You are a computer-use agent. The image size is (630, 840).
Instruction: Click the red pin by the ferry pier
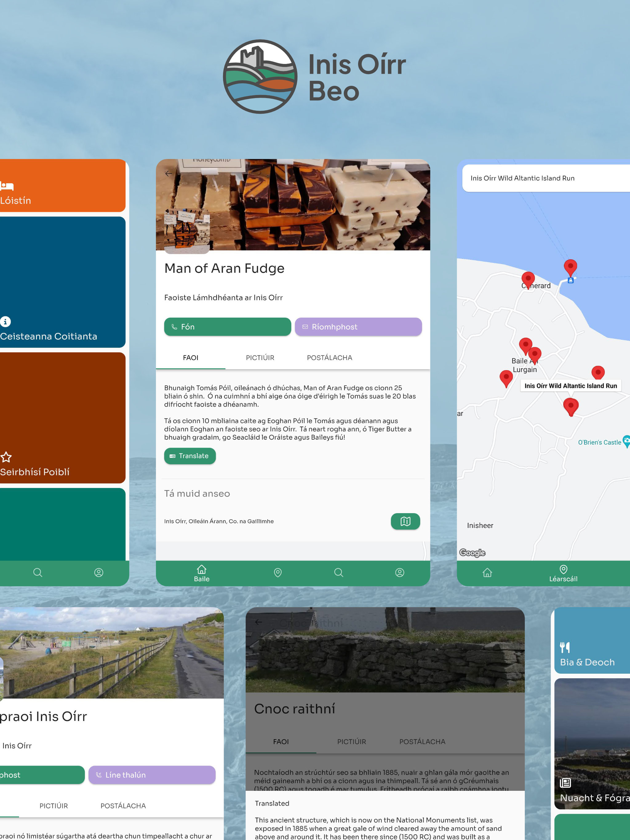(x=570, y=268)
